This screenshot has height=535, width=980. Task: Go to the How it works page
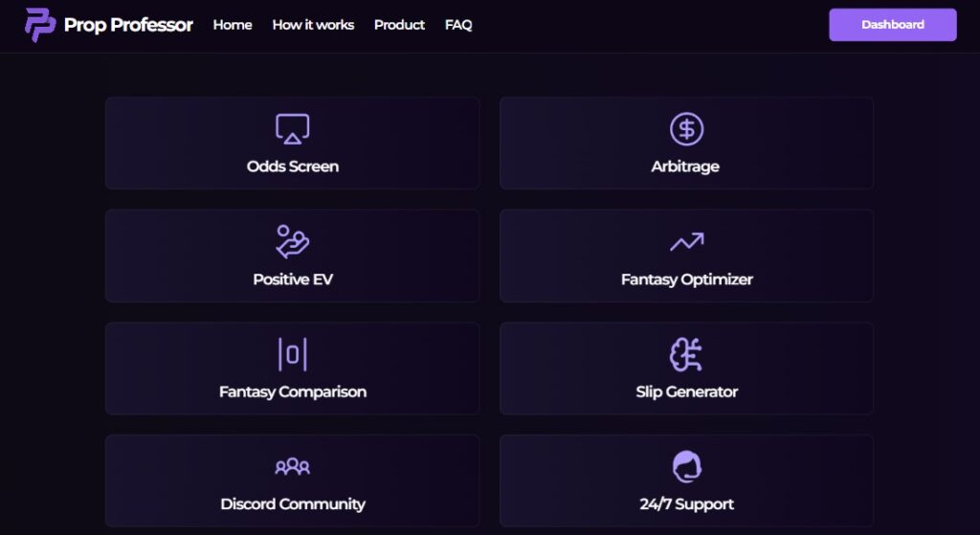[313, 25]
